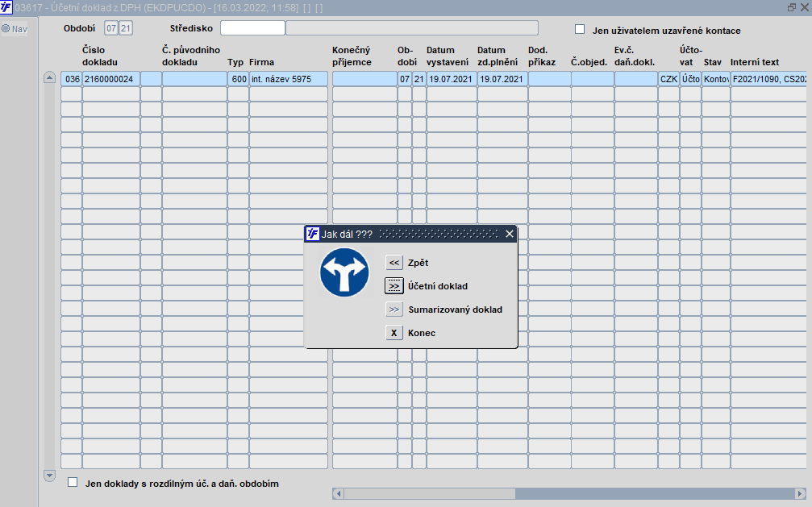812x507 pixels.
Task: Select the Nav radio button
Action: point(6,28)
